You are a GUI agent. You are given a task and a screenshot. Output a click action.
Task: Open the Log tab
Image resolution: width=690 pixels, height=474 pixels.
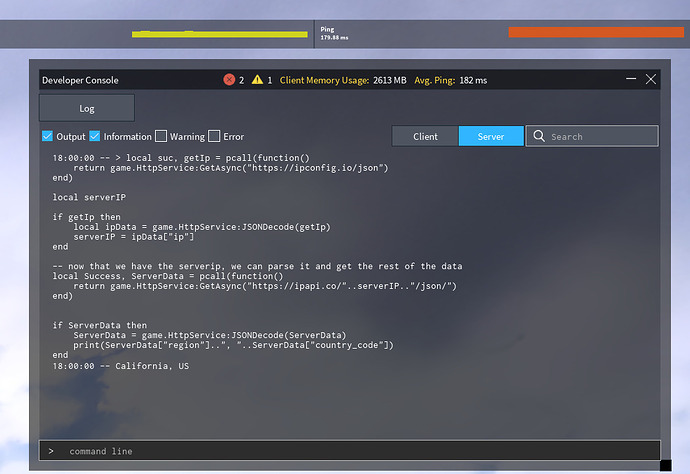(87, 108)
